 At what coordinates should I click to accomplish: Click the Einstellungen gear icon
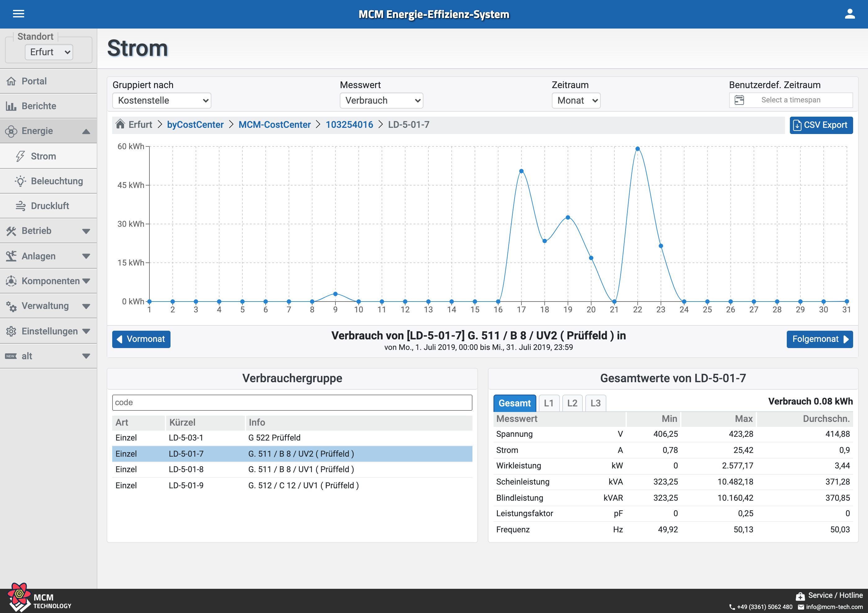pyautogui.click(x=11, y=332)
